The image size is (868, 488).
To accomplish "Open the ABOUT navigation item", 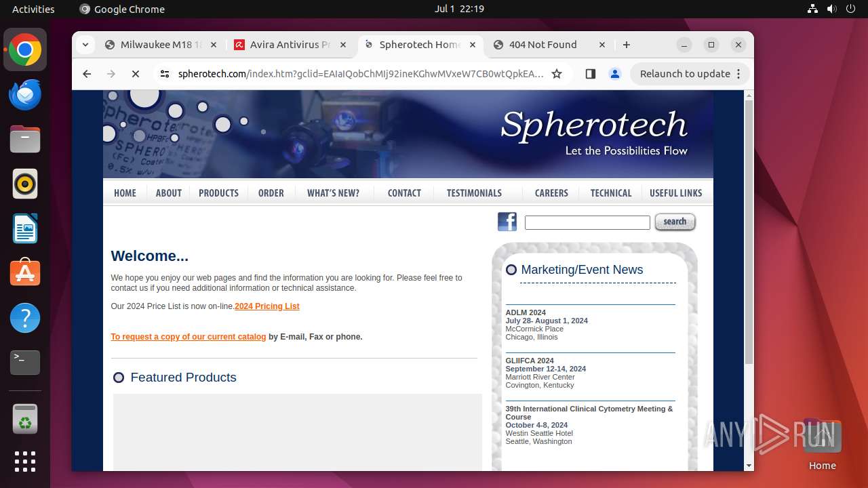I will (x=168, y=193).
